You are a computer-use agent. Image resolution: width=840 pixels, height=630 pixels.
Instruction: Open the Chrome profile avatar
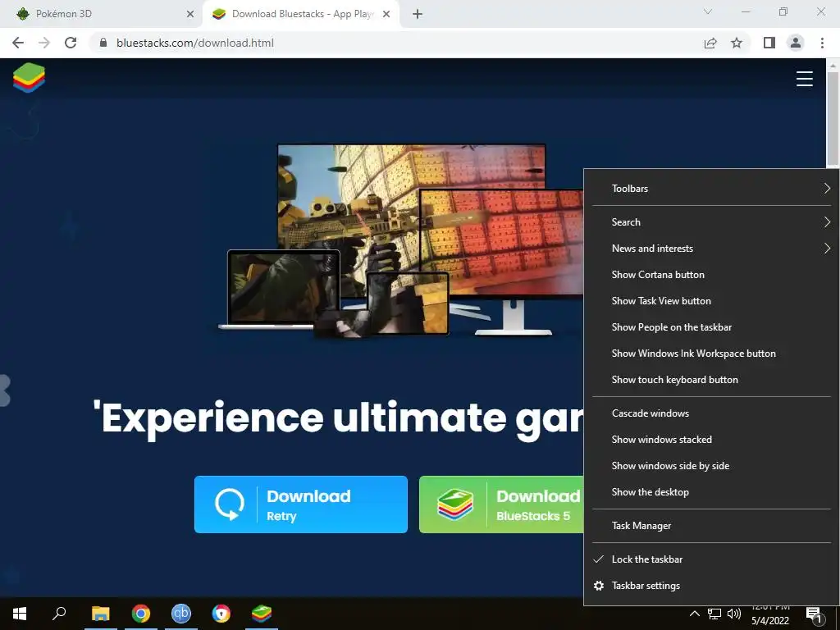pyautogui.click(x=796, y=43)
